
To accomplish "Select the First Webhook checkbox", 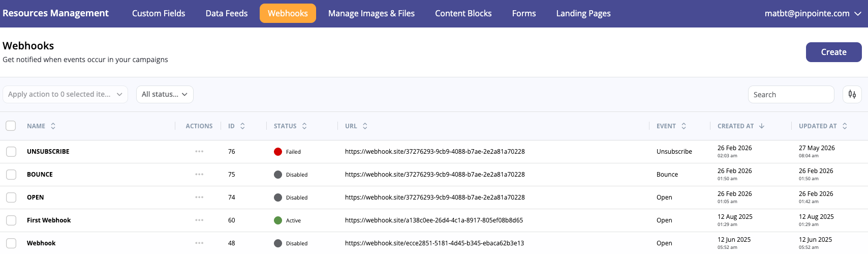I will coord(11,220).
